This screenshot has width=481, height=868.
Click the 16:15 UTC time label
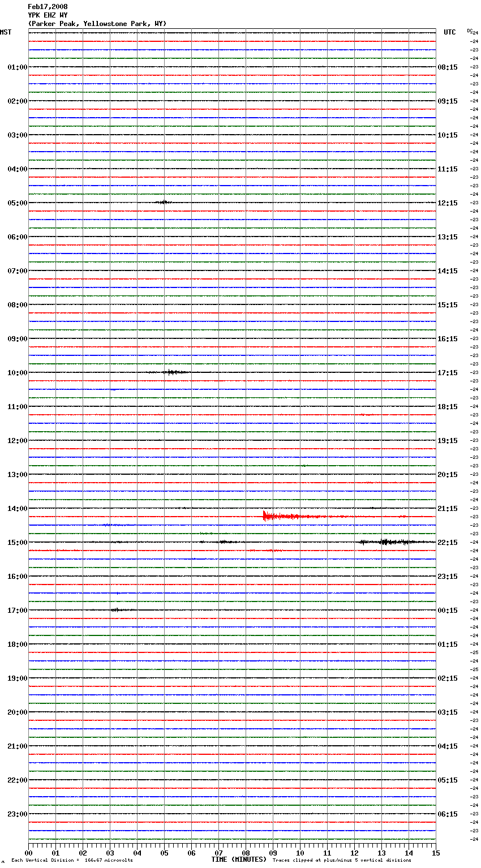tap(448, 339)
